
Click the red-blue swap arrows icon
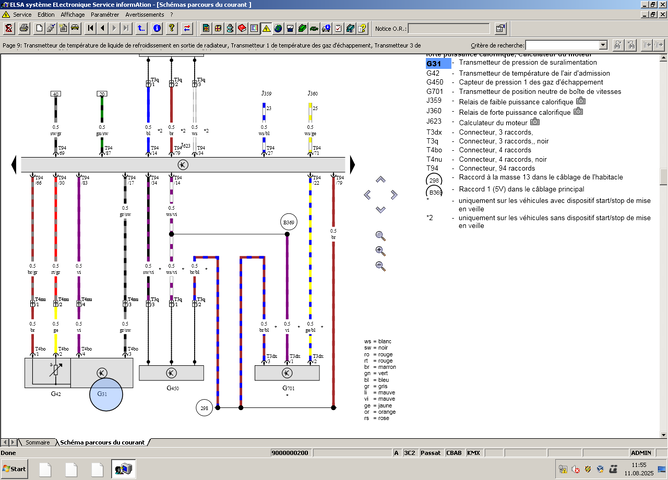187,29
